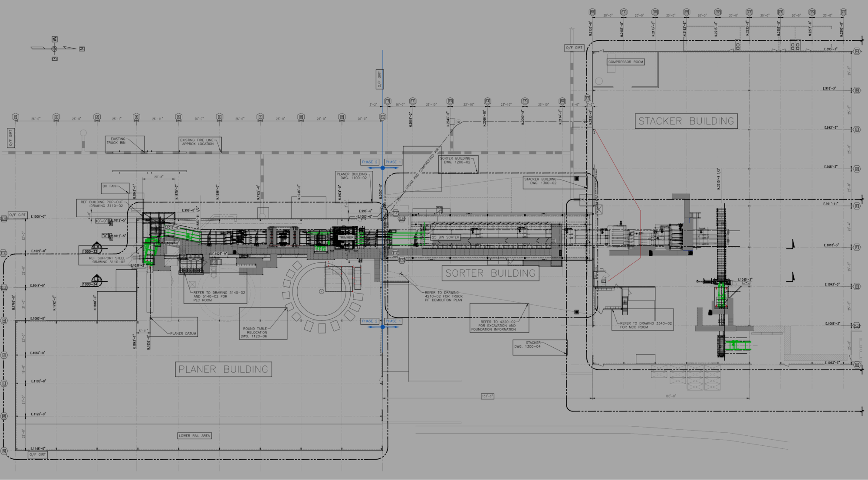Viewport: 868px width, 480px height.
Task: Select the SORTER BUILDING title box
Action: (x=490, y=273)
